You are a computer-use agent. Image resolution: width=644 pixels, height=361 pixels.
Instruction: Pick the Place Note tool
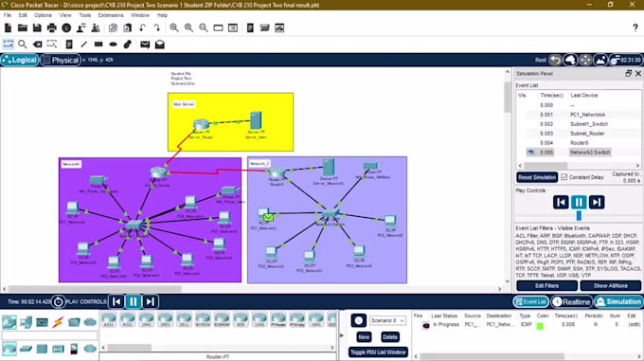click(x=69, y=45)
